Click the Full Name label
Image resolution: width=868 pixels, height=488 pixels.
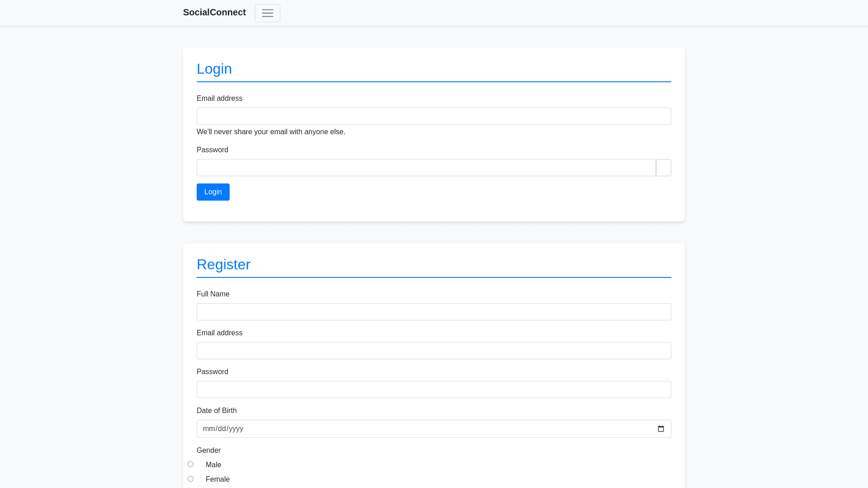pyautogui.click(x=213, y=294)
